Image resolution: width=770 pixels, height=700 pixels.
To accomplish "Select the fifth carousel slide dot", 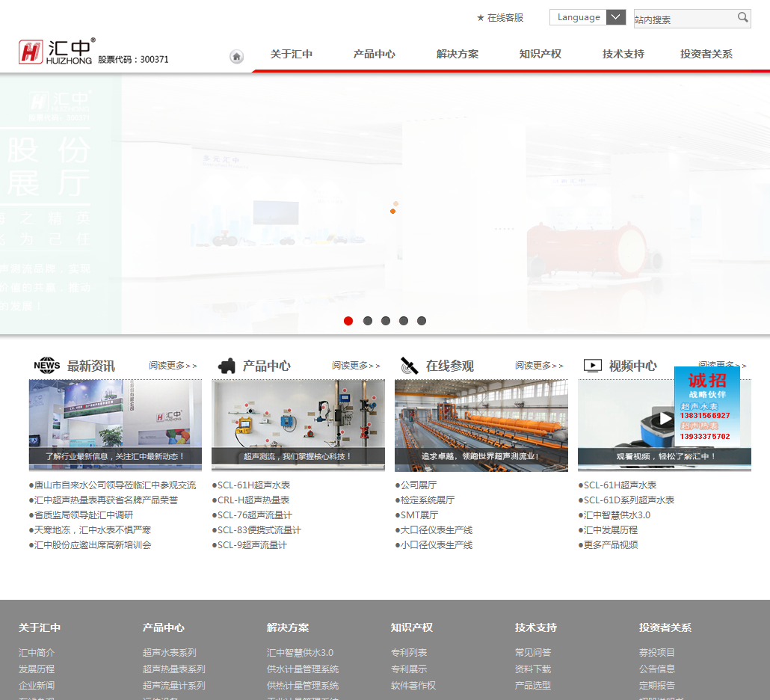I will pos(422,321).
